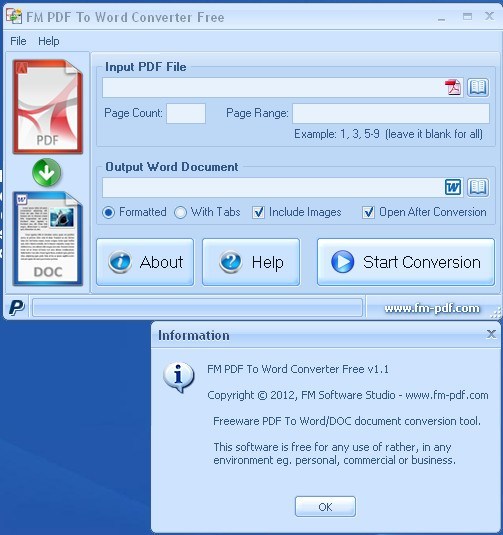Click the large DOC file image in sidebar

pyautogui.click(x=48, y=238)
